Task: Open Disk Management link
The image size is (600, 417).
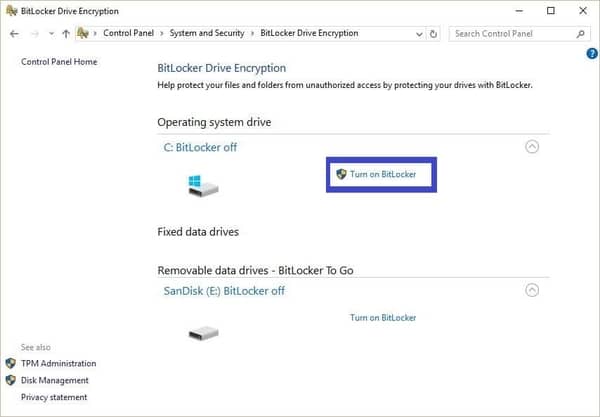Action: tap(55, 380)
